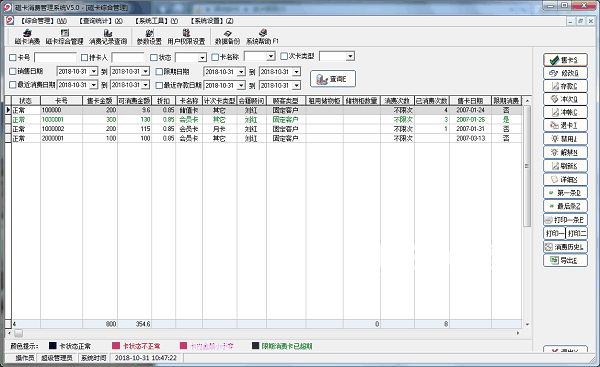This screenshot has width=600, height=367.
Task: Tick the 持卡人 checkbox
Action: click(x=85, y=57)
